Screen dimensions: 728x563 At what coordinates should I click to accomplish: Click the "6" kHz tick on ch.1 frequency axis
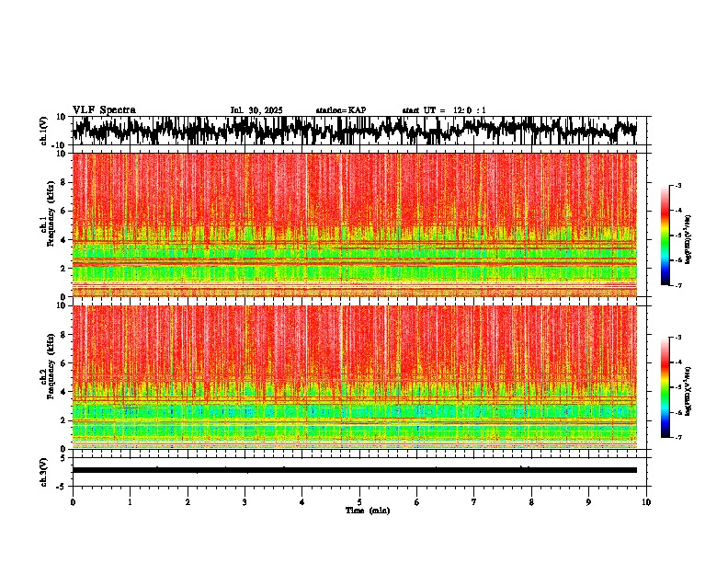point(63,211)
